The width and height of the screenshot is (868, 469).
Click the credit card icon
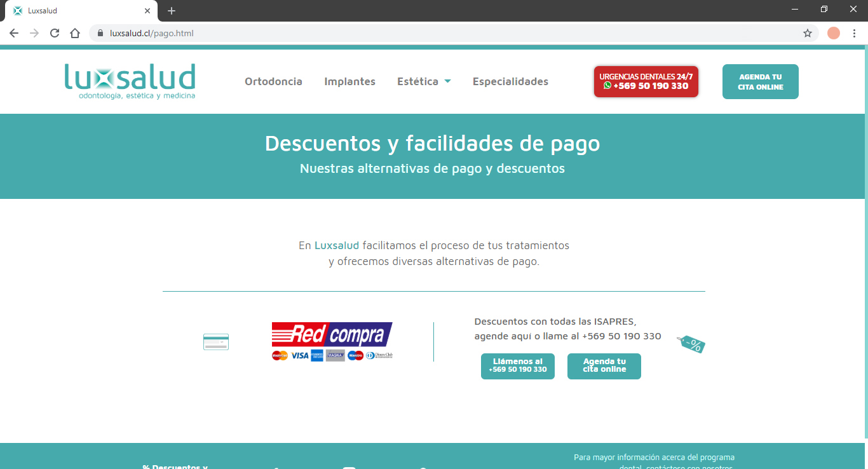215,342
